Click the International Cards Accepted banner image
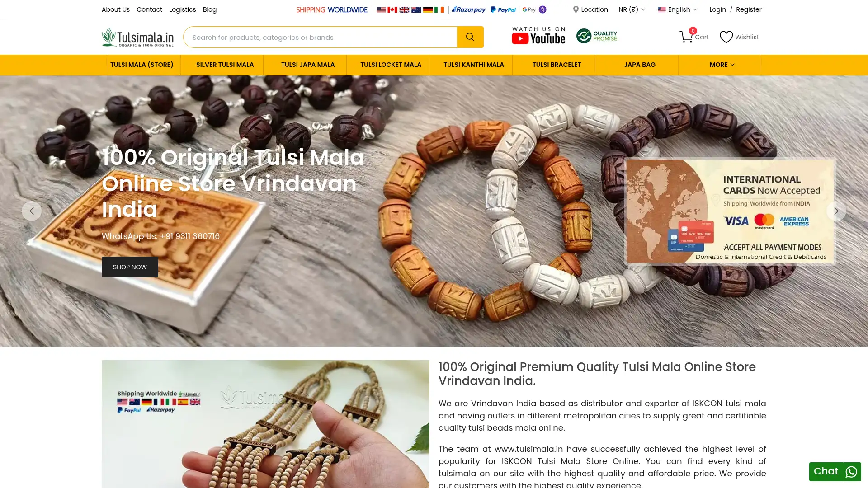This screenshot has height=488, width=868. pyautogui.click(x=730, y=211)
